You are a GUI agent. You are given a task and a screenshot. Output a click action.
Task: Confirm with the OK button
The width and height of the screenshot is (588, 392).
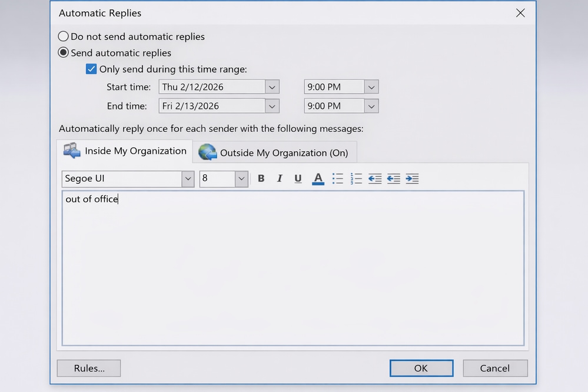(x=421, y=368)
